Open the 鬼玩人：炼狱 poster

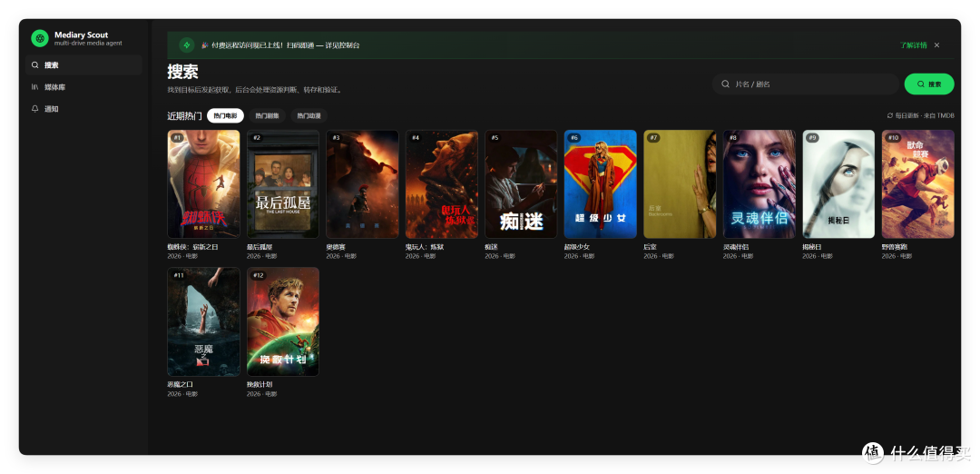(442, 183)
